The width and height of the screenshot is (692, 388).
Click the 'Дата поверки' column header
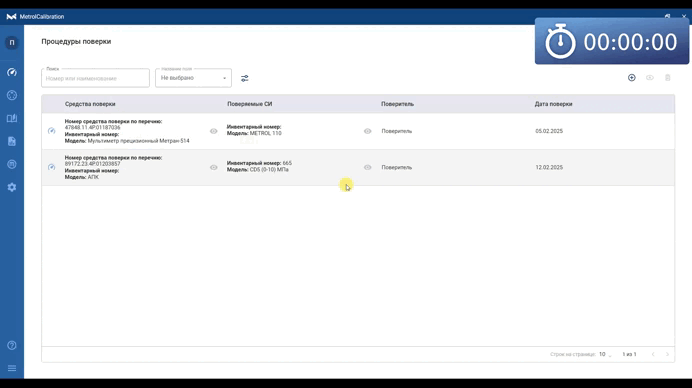(x=553, y=104)
